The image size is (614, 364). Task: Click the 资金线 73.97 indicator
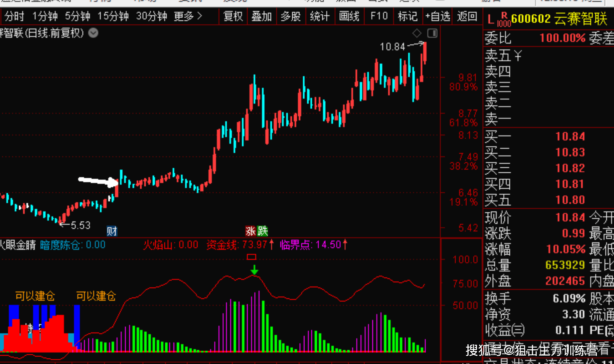click(240, 245)
